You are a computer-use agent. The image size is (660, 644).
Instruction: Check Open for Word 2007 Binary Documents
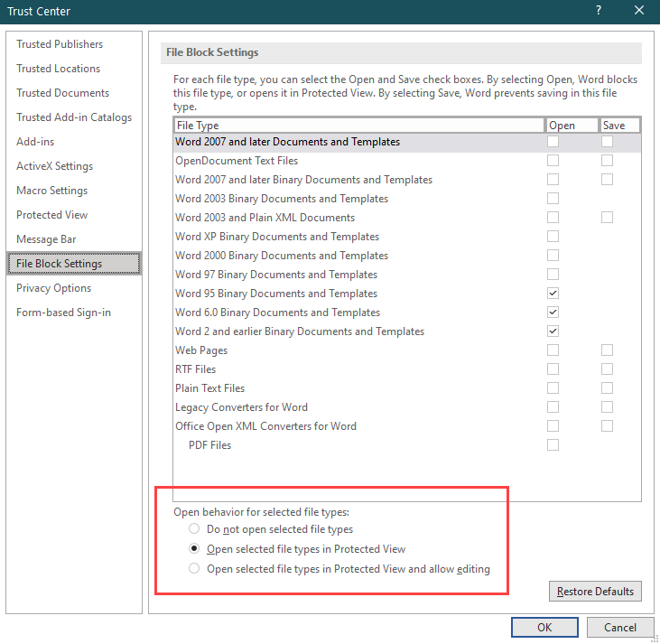[x=553, y=180]
